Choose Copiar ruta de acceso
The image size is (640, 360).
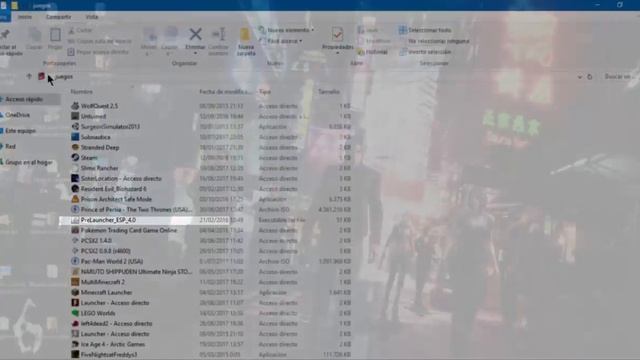(x=100, y=41)
